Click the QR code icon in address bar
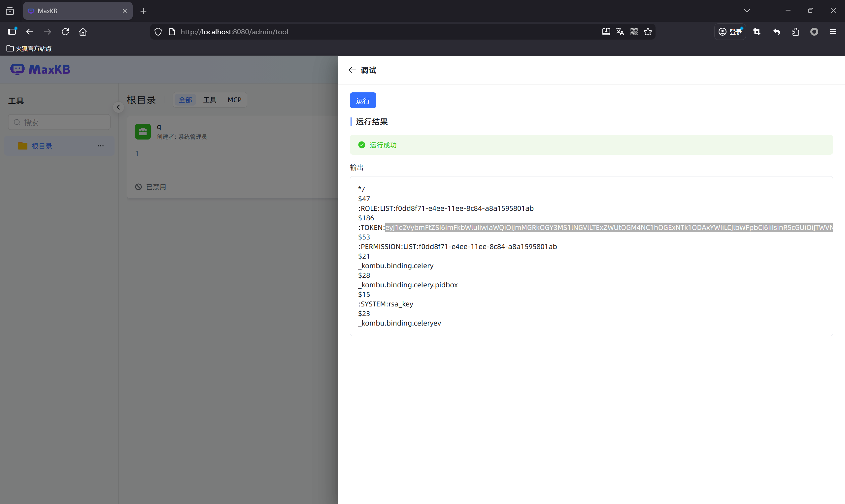The image size is (845, 504). click(634, 32)
